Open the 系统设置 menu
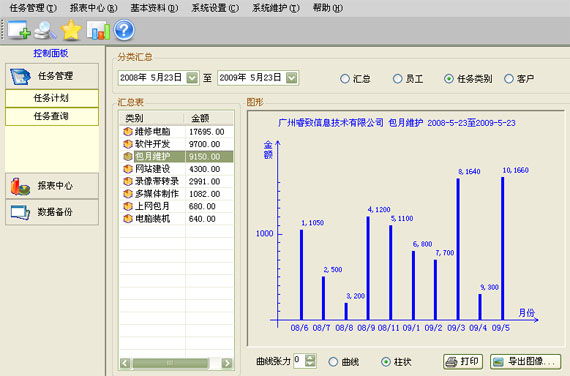This screenshot has height=376, width=570. 215,8
